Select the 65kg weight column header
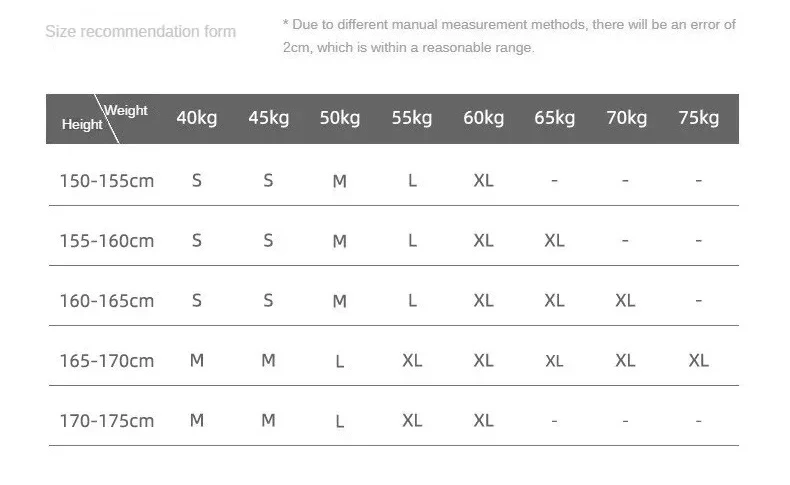The image size is (790, 485). pos(554,118)
